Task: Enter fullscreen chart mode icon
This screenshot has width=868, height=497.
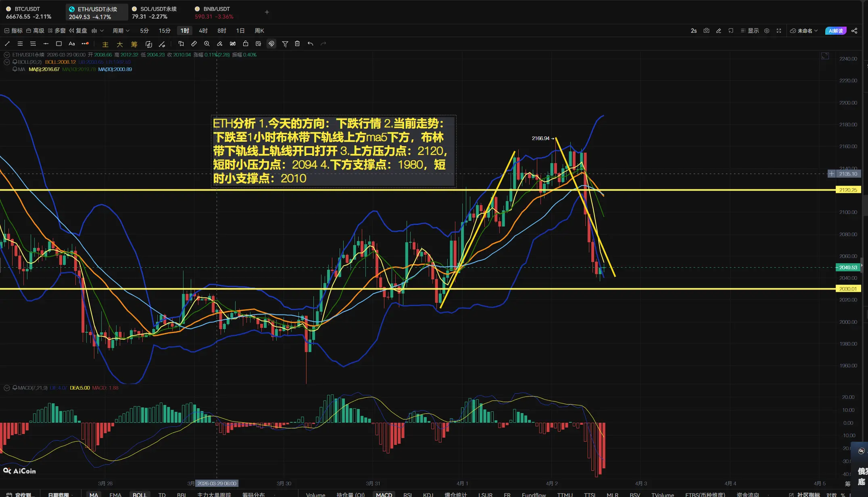Action: (x=779, y=31)
